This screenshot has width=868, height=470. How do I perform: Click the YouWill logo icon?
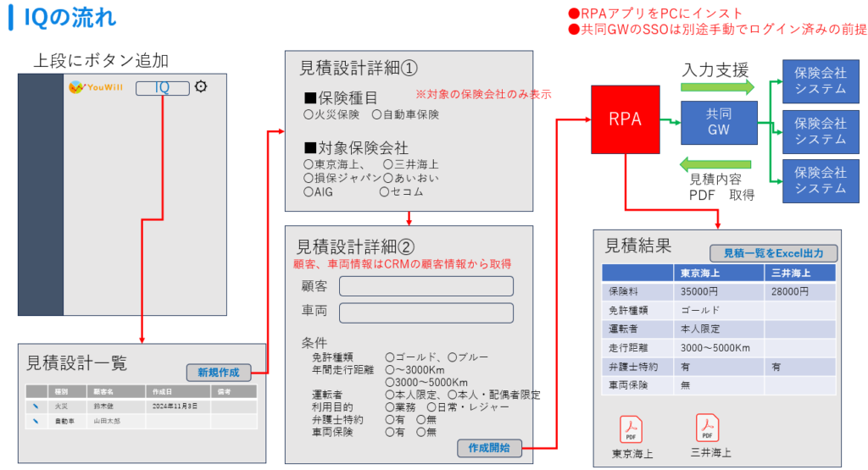click(76, 86)
